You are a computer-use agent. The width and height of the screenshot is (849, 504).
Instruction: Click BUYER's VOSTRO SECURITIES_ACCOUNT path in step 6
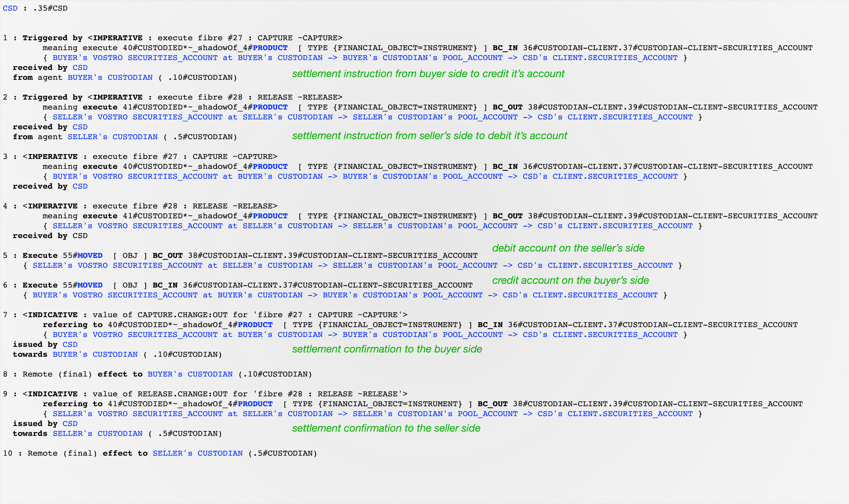click(x=115, y=295)
